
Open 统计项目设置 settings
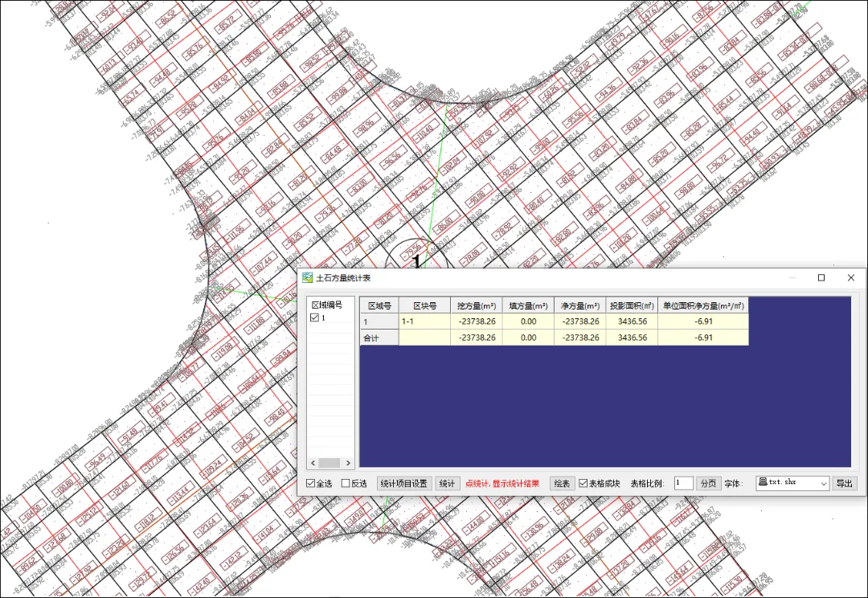pyautogui.click(x=404, y=483)
